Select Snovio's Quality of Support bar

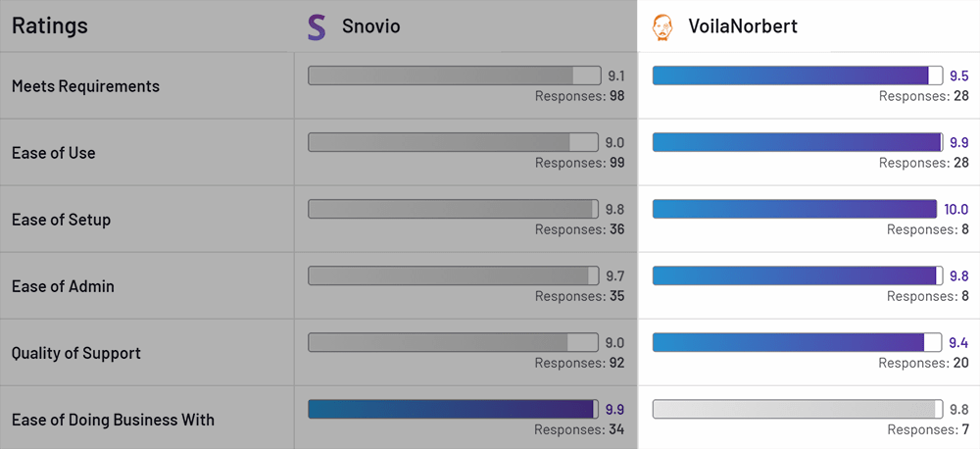455,342
